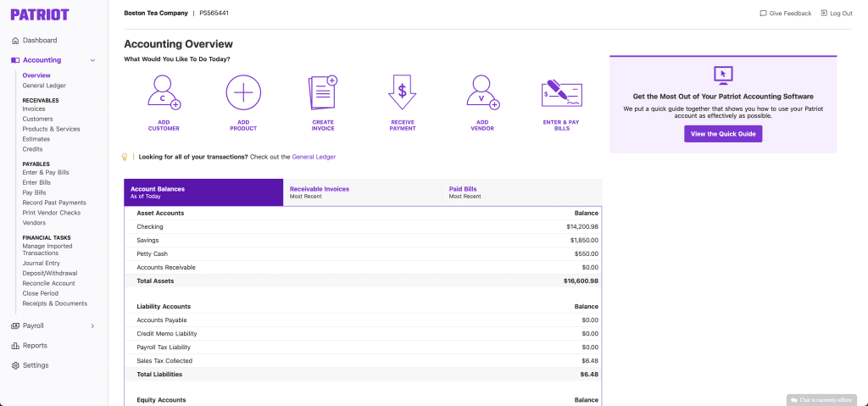Switch to the Receivable Invoices tab

point(363,192)
